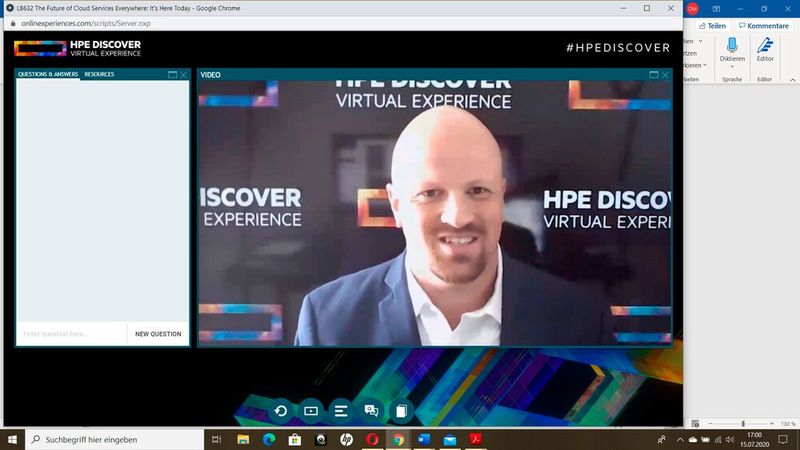Switch to Opera on the taskbar

pyautogui.click(x=372, y=439)
